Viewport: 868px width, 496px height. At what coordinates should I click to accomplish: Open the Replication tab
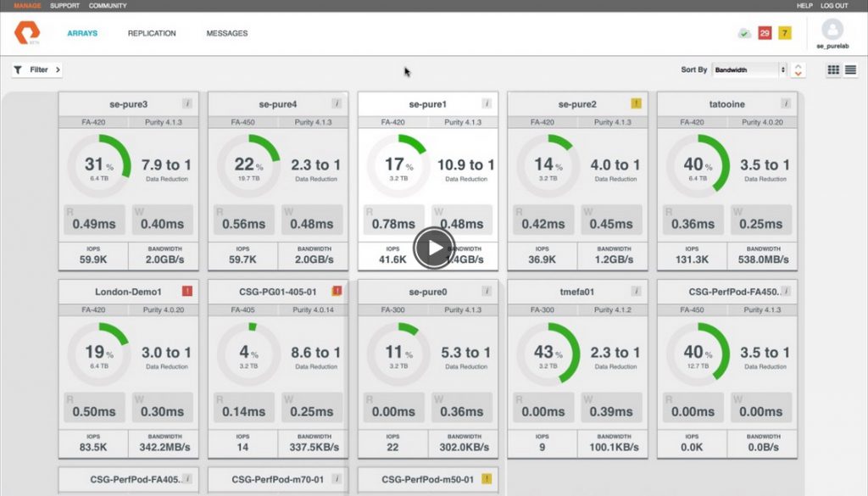(x=152, y=33)
